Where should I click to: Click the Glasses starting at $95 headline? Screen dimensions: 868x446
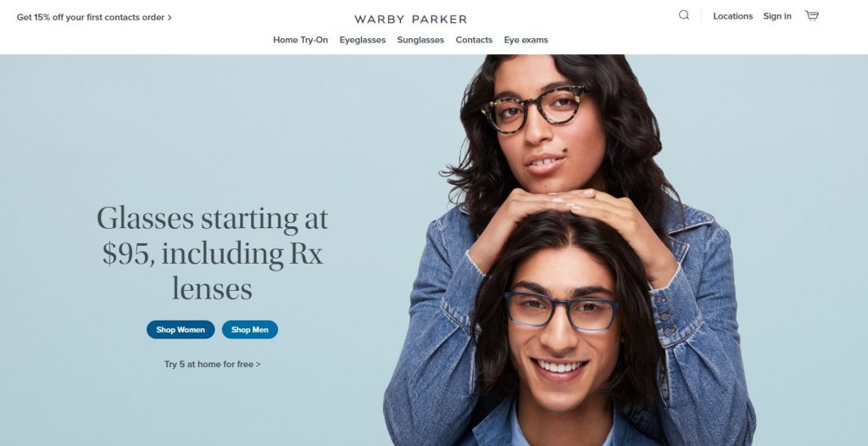[x=213, y=254]
